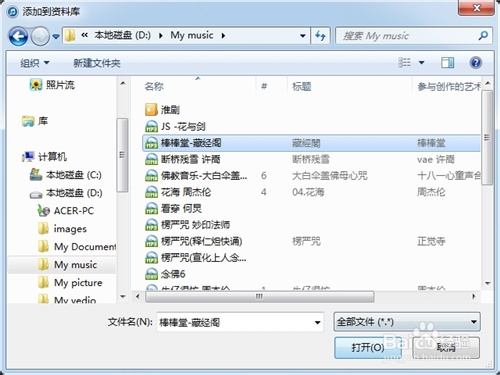Click the navigation pane scroll up arrow

tap(123, 83)
